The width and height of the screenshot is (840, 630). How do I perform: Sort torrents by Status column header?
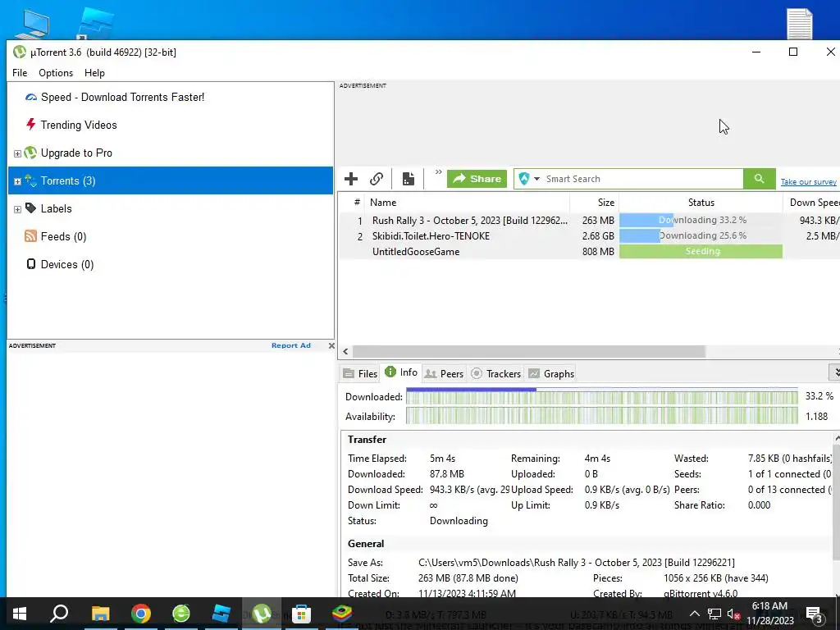(701, 203)
